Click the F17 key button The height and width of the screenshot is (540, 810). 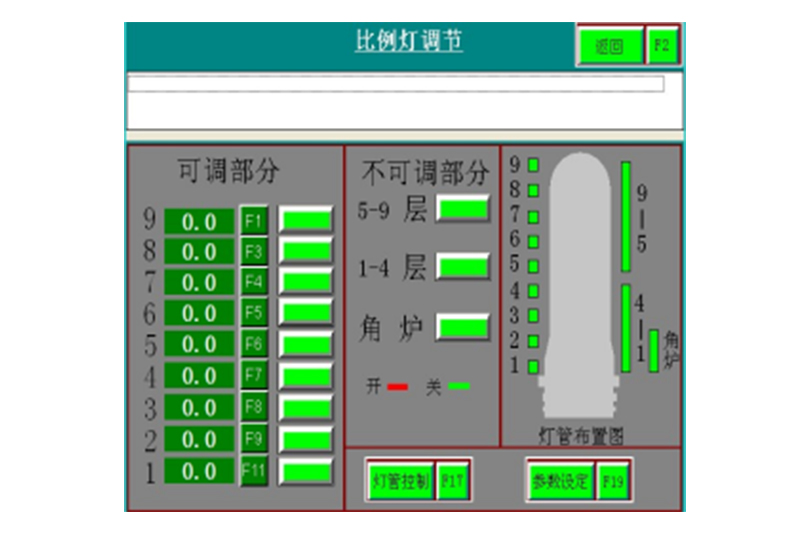(453, 481)
